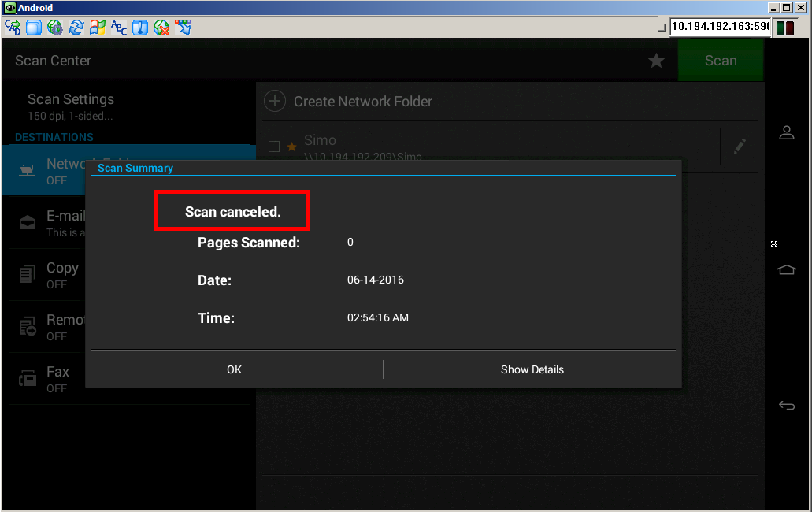The width and height of the screenshot is (812, 512).
Task: Click the pencil icon to edit Simo folder
Action: pos(740,147)
